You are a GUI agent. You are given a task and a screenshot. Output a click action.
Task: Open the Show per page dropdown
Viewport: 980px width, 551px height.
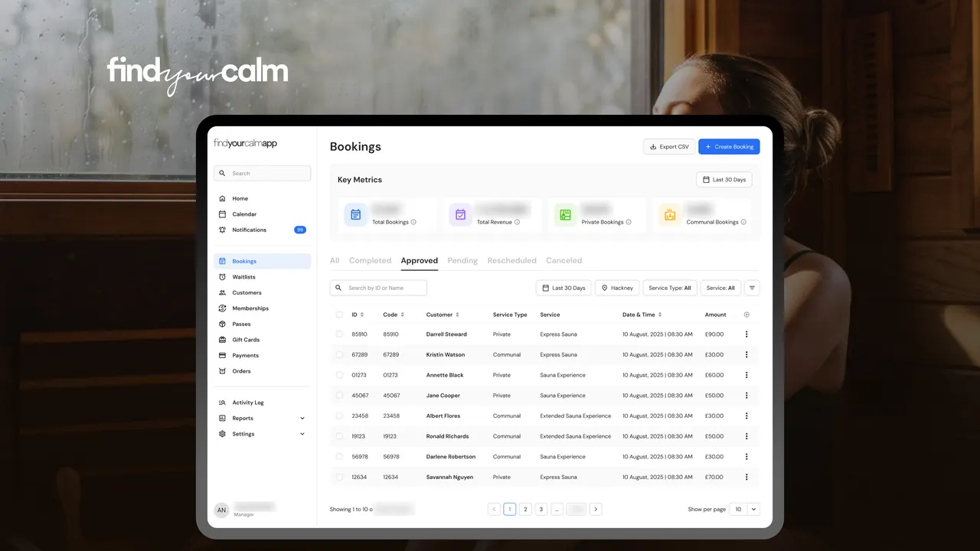coord(744,509)
